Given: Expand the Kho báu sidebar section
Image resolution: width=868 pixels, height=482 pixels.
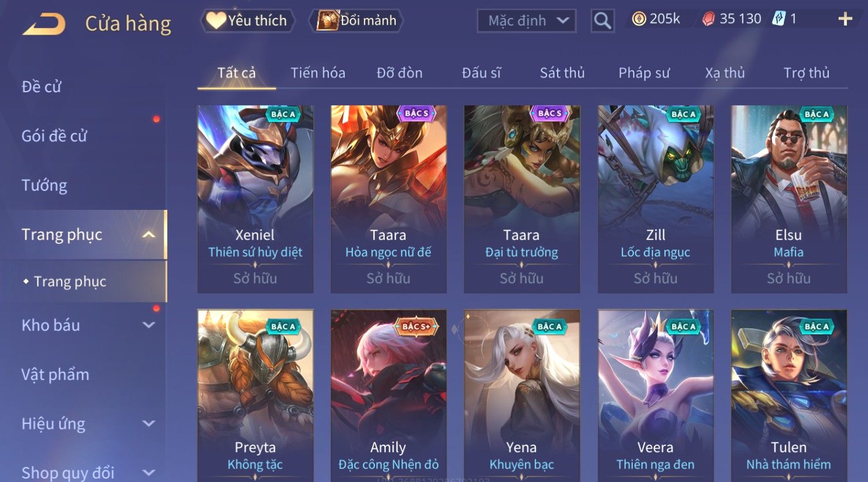Looking at the screenshot, I should pyautogui.click(x=148, y=325).
